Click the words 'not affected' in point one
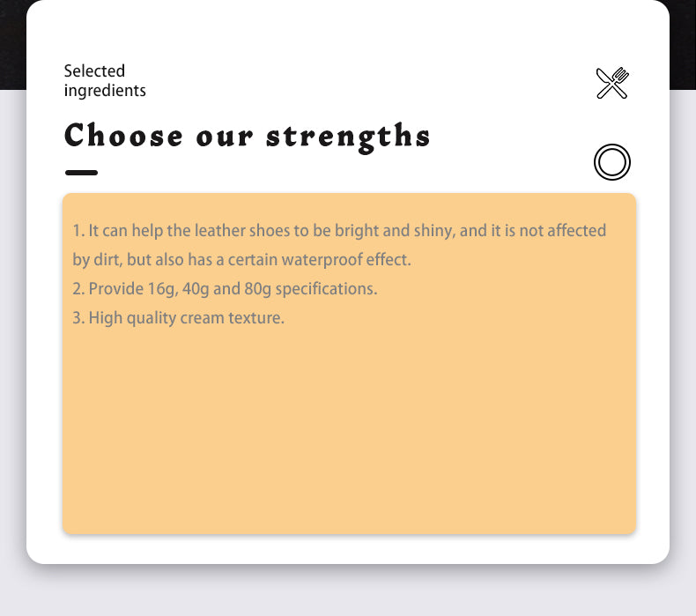Image resolution: width=696 pixels, height=616 pixels. [x=563, y=231]
